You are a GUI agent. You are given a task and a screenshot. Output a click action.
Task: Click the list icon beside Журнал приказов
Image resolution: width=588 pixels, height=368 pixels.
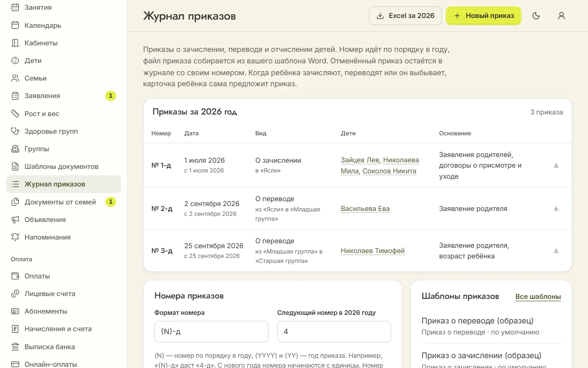15,184
